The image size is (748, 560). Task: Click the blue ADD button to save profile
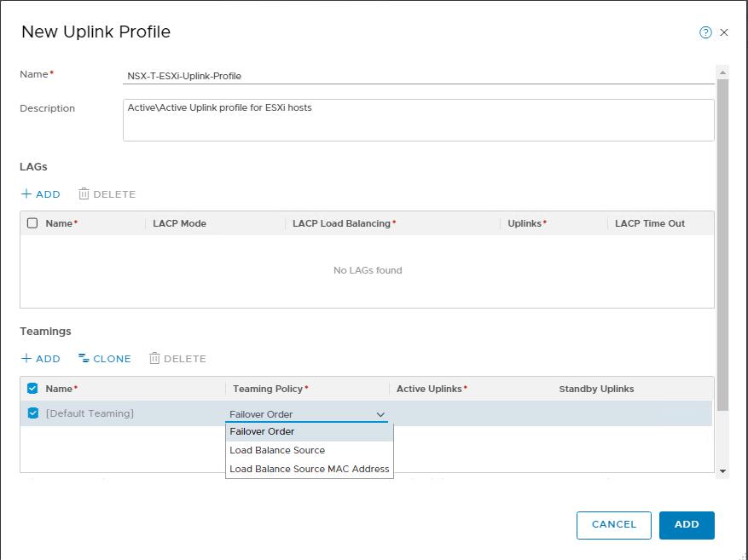[687, 525]
